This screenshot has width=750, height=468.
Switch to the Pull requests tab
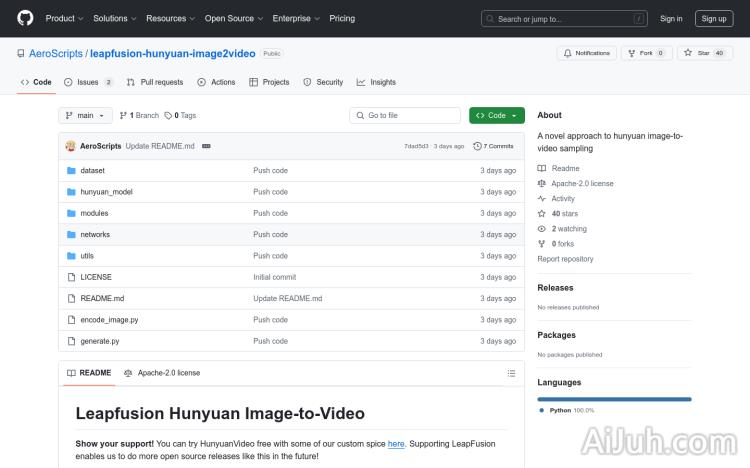(x=155, y=82)
